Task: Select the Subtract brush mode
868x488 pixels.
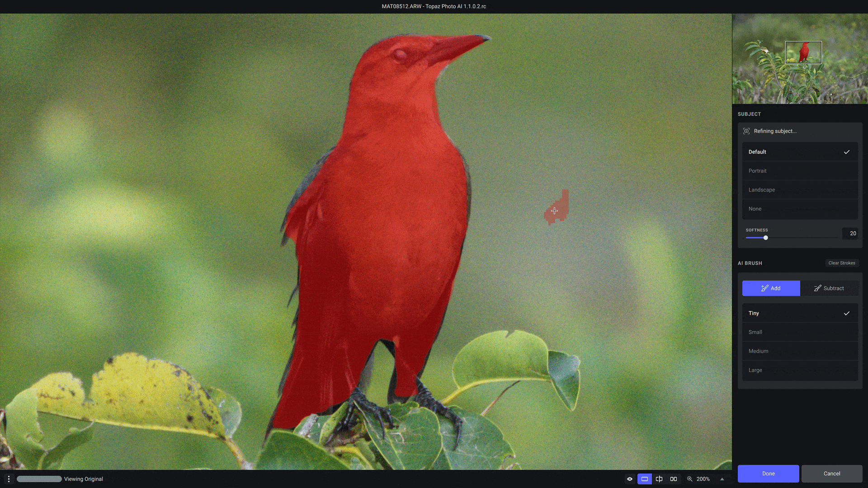Action: (829, 288)
